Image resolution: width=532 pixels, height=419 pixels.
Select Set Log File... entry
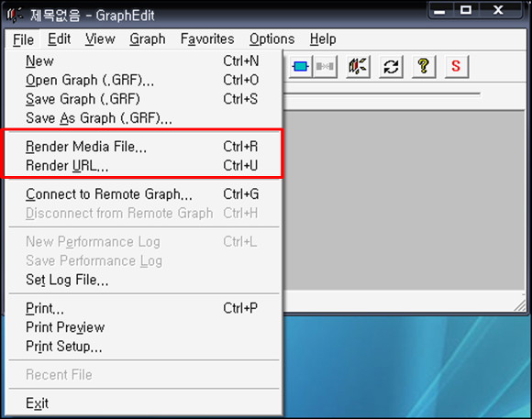click(x=144, y=280)
